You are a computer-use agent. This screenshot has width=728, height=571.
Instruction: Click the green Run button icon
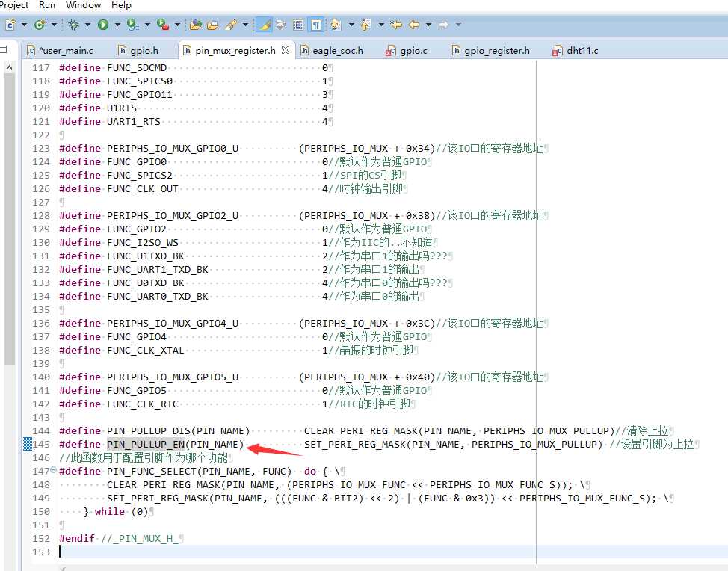tap(103, 25)
